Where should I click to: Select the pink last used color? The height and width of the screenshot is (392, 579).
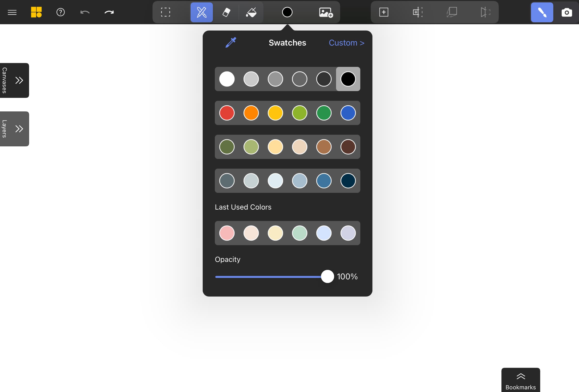coord(227,233)
